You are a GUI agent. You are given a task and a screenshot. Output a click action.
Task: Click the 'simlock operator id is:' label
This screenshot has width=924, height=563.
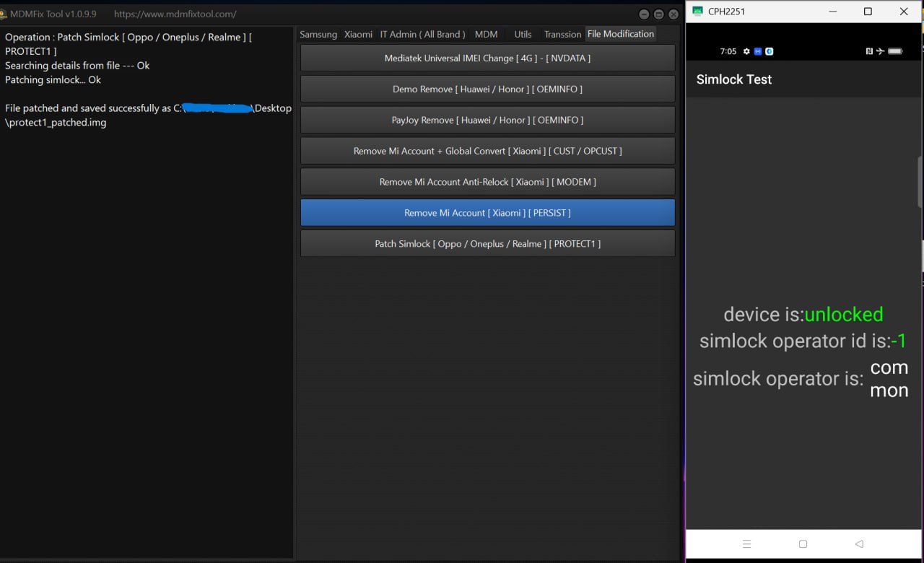coord(796,341)
